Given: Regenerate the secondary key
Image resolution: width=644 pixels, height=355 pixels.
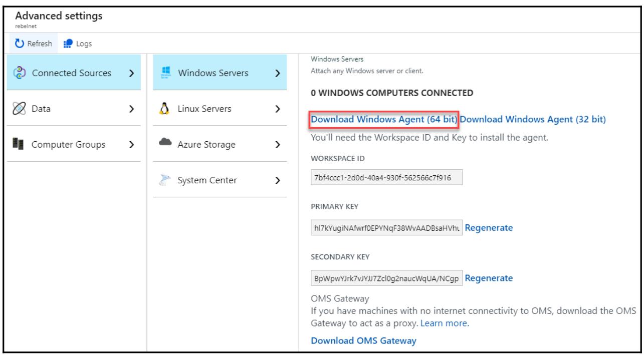Looking at the screenshot, I should coord(489,278).
